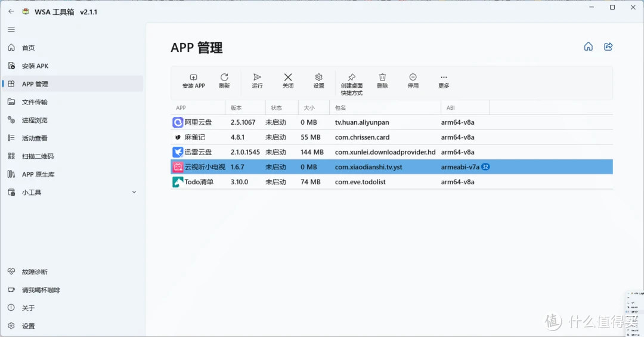The height and width of the screenshot is (337, 644).
Task: Open 扫描二维码 QR scanner page
Action: click(73, 156)
